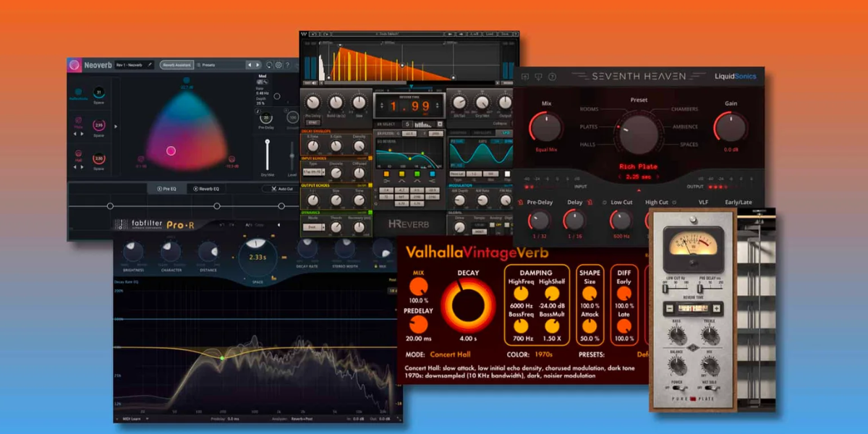Click the Neoverb logo icon
Screen dimensions: 868x434
point(75,65)
